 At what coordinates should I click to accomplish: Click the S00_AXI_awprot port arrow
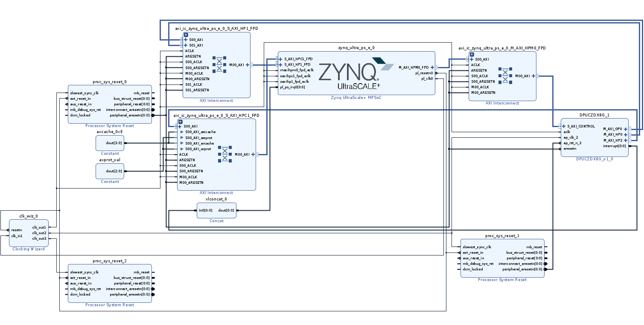coord(182,138)
